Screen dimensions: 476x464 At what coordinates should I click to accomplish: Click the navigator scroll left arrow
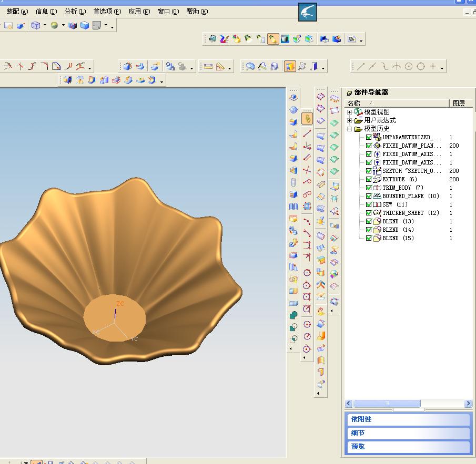[x=349, y=404]
